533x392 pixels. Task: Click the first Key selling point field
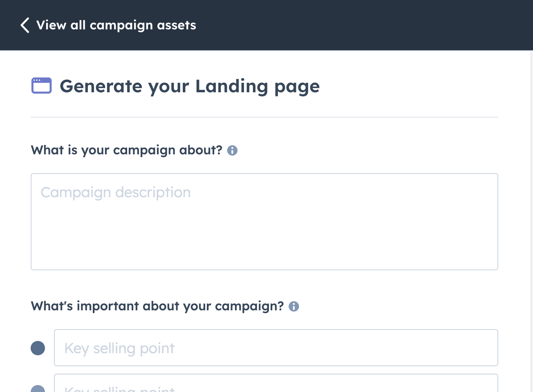pyautogui.click(x=276, y=347)
